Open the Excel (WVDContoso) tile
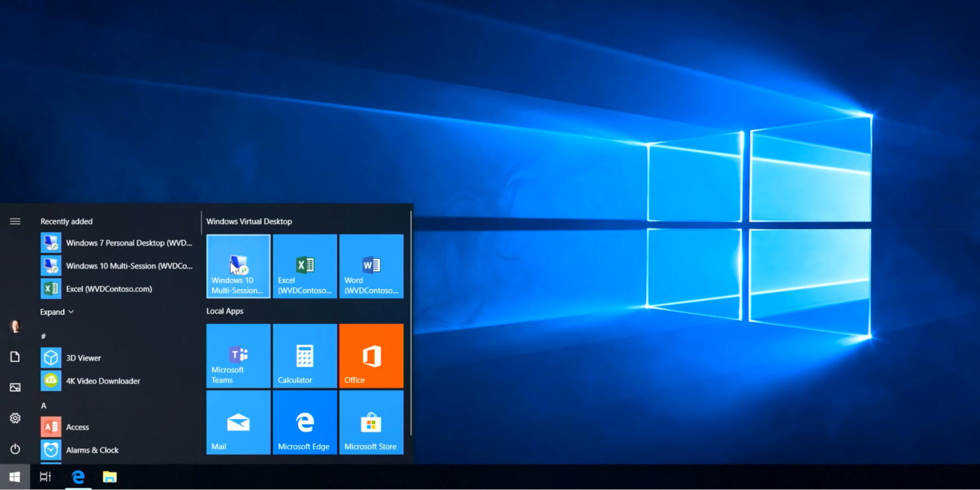Image resolution: width=980 pixels, height=490 pixels. [304, 266]
